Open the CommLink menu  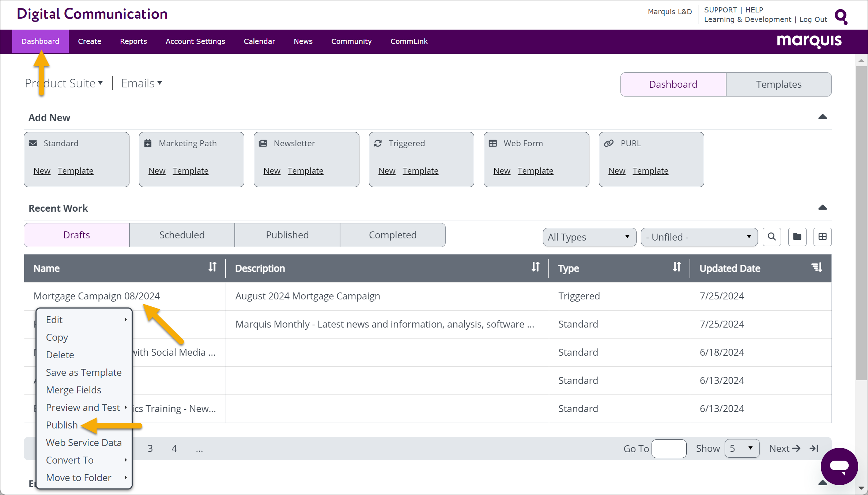tap(409, 41)
